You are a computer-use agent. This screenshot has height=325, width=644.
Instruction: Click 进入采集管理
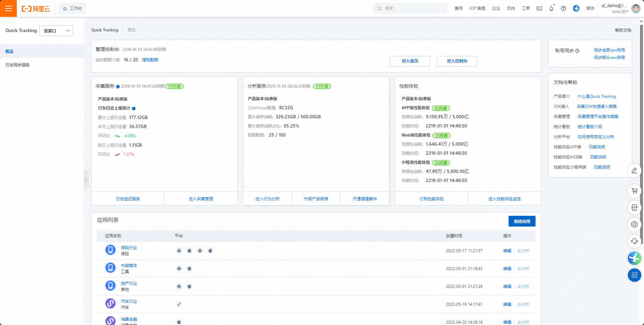(x=201, y=199)
